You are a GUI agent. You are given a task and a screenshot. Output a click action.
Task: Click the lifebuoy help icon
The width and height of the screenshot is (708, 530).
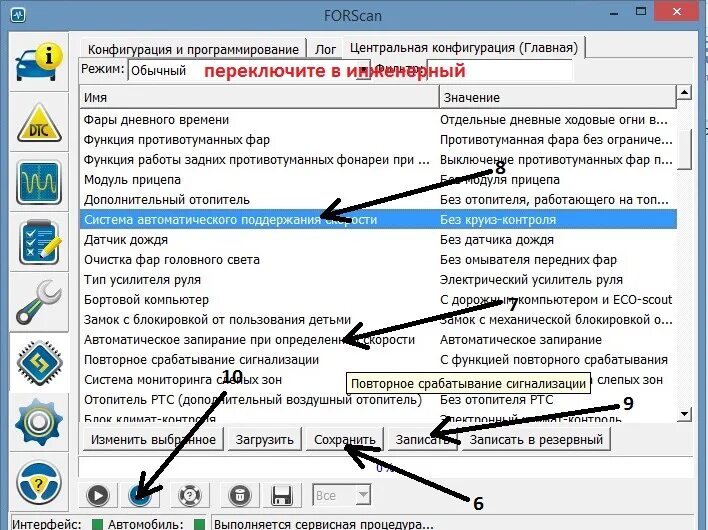click(190, 495)
